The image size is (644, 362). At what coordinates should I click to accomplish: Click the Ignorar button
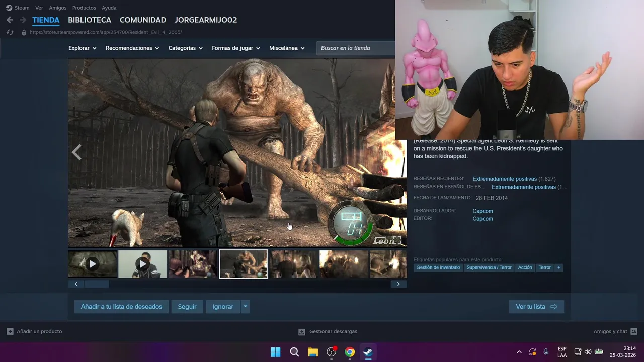tap(223, 307)
